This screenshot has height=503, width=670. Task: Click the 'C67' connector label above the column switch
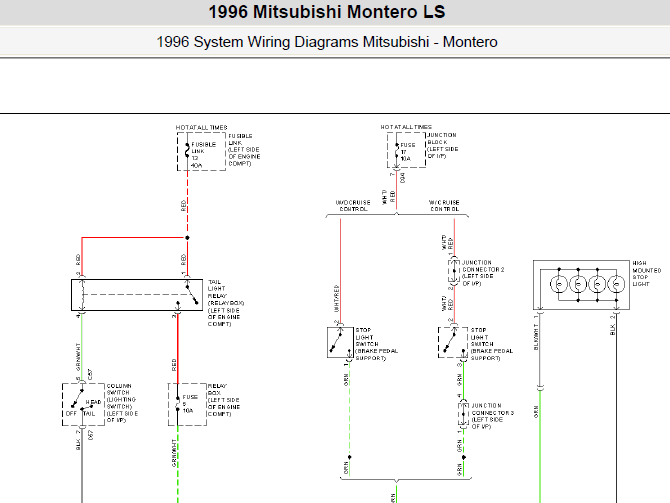coord(90,374)
